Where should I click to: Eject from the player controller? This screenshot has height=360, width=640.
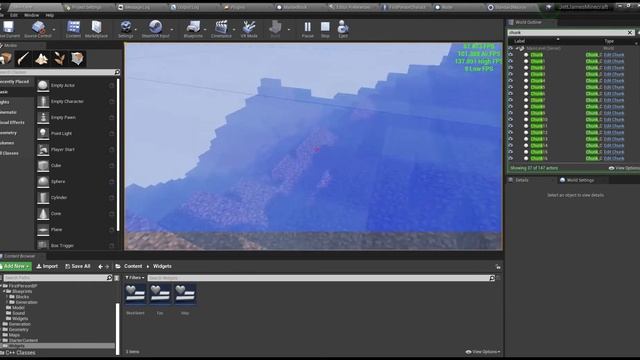[x=343, y=28]
